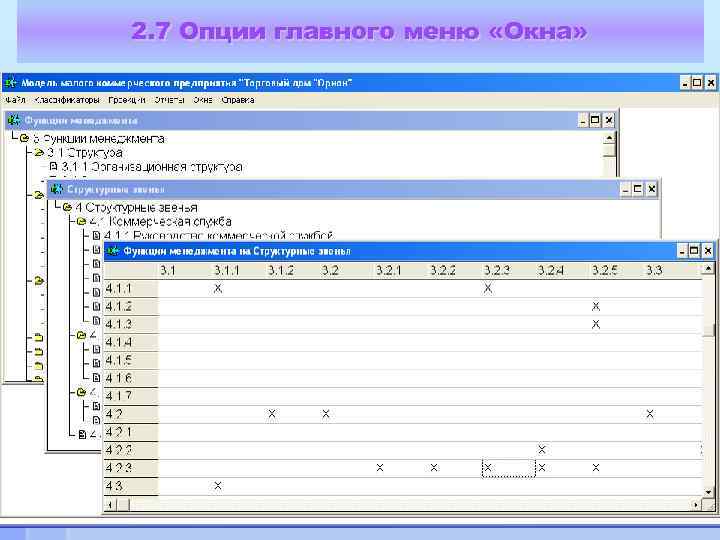Open the Файл menu

(x=15, y=100)
